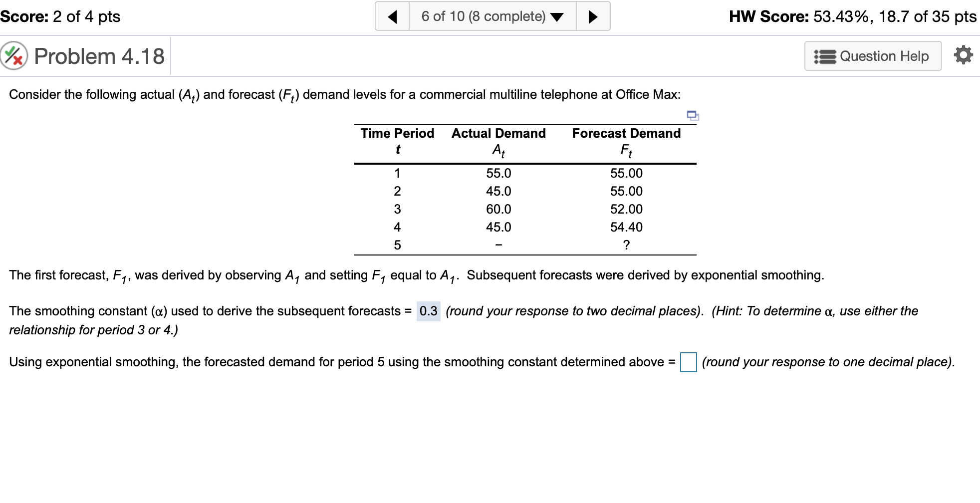Click the empty forecast answer box for period 5
The image size is (980, 503).
tap(688, 363)
